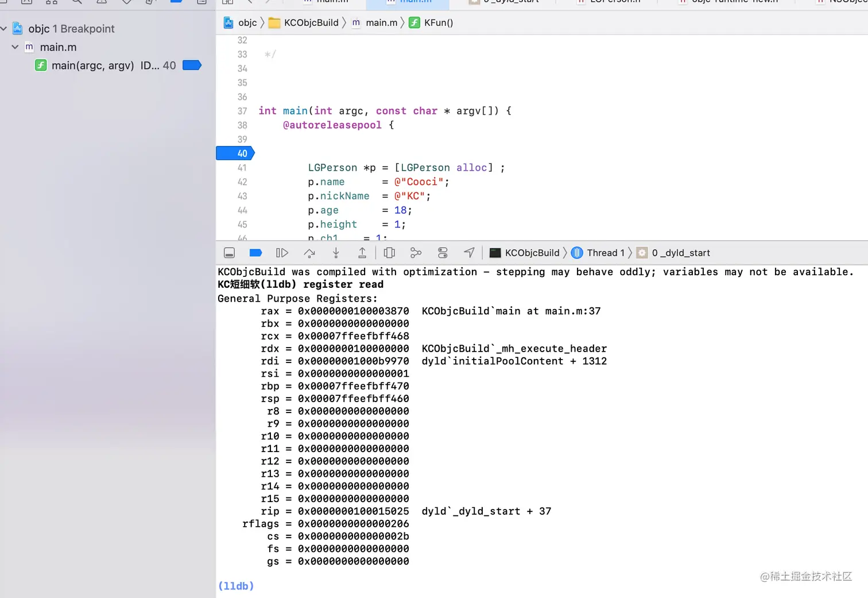Click the Simulate Location arrow icon
868x598 pixels.
coord(469,253)
